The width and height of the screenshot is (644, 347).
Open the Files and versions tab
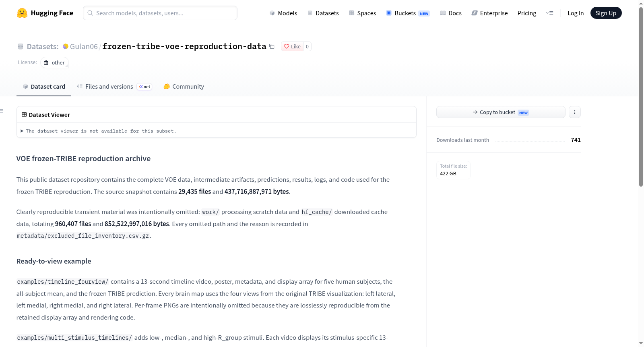114,87
